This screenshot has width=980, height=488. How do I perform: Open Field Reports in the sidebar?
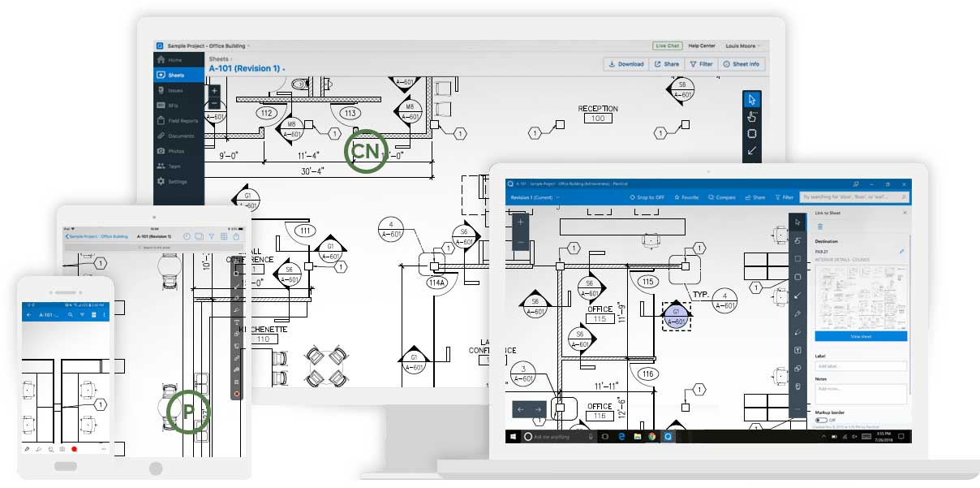(x=180, y=121)
